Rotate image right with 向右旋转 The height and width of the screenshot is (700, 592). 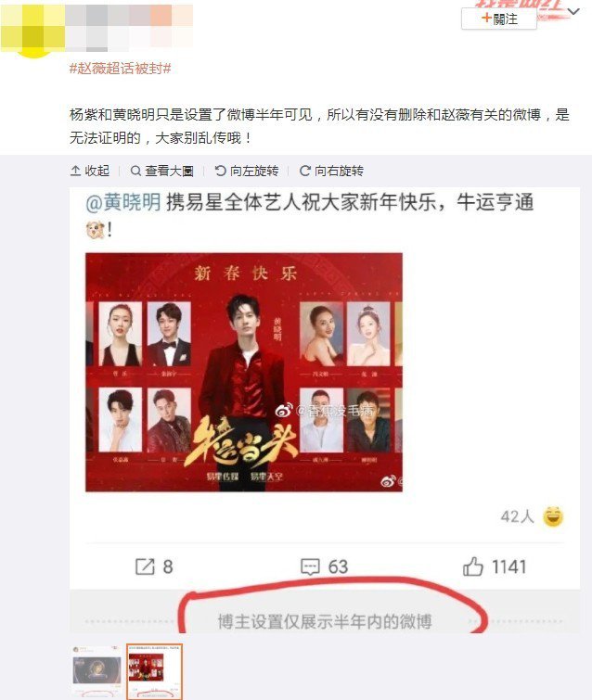(331, 171)
